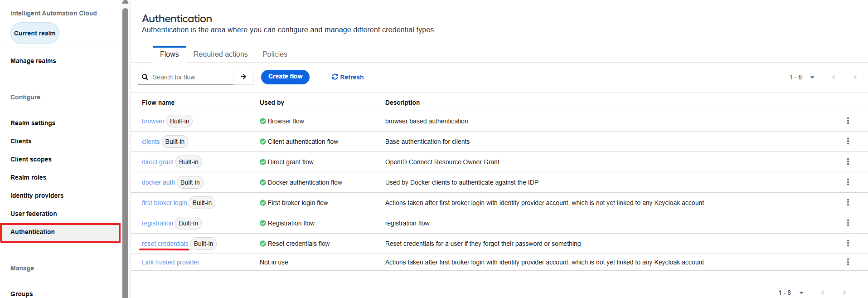Expand the bottom 1 - 8 per-page dropdown
This screenshot has width=868, height=298.
click(791, 293)
